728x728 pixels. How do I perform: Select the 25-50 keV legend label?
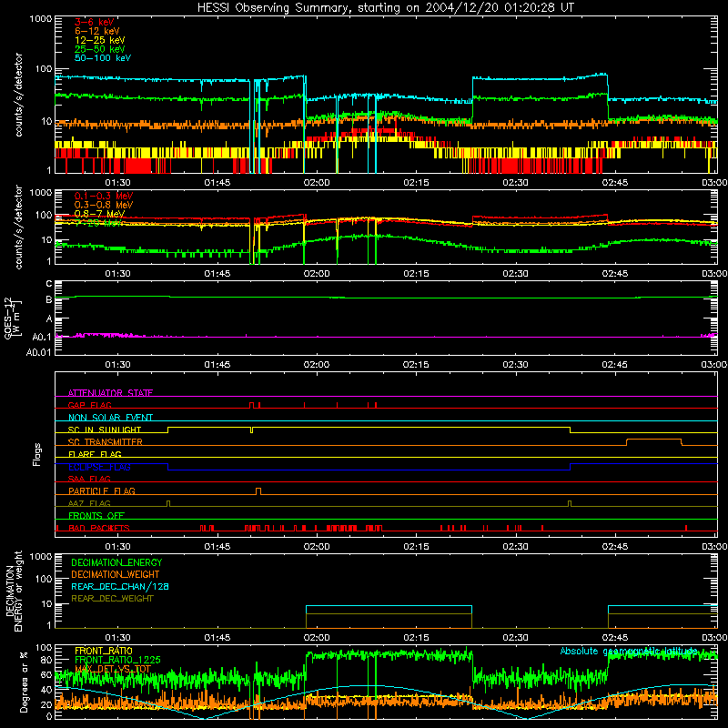(100, 49)
